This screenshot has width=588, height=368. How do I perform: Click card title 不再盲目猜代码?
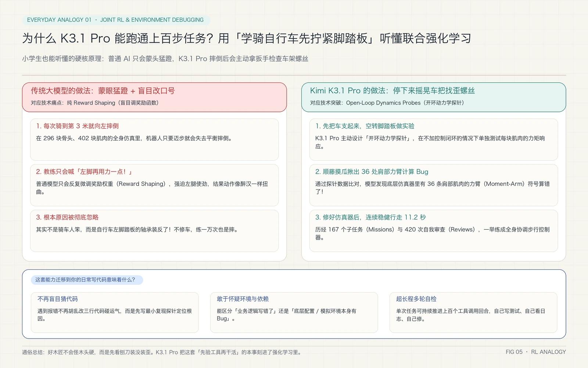coord(57,299)
